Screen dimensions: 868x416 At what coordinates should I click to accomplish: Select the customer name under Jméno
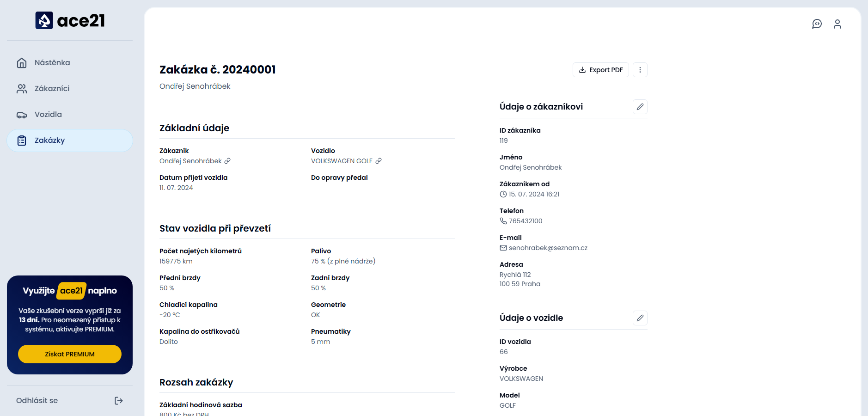tap(531, 167)
